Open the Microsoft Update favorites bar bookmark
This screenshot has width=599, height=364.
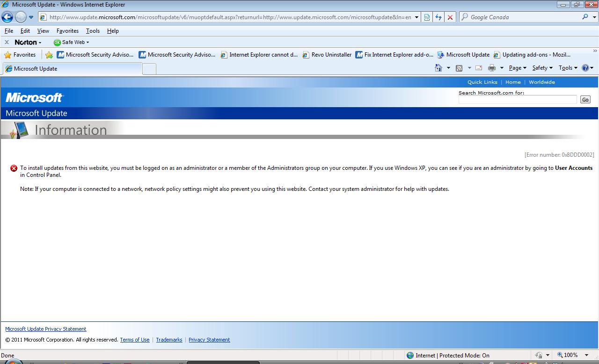463,55
